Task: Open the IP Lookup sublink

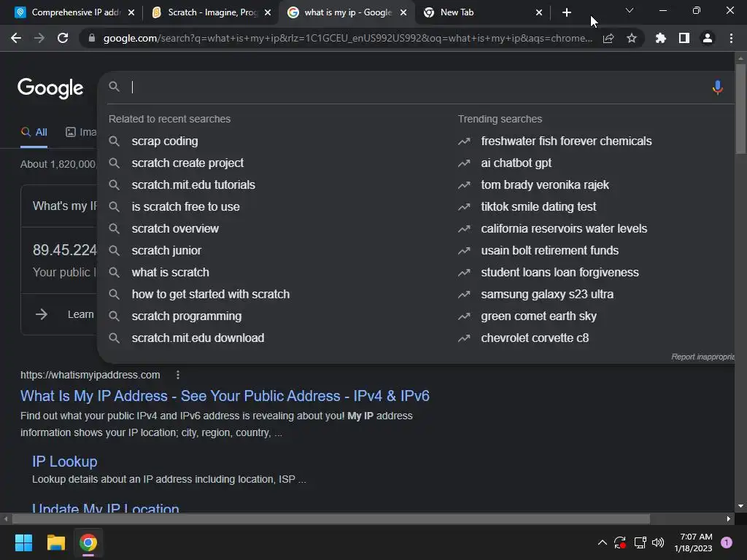Action: [x=64, y=462]
